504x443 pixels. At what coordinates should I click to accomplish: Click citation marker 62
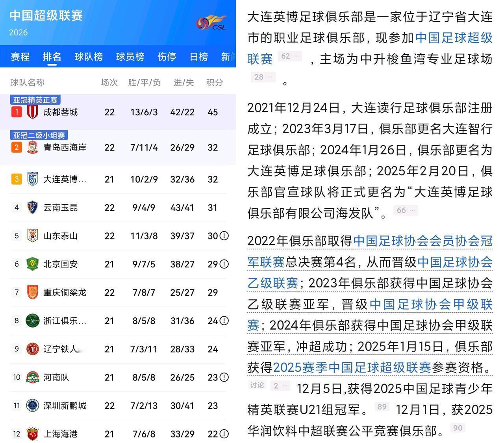290,56
